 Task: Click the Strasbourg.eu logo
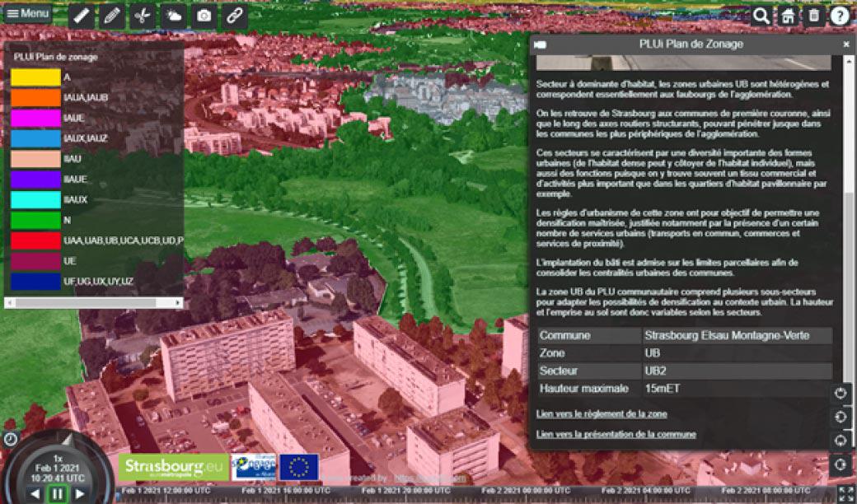pyautogui.click(x=174, y=467)
